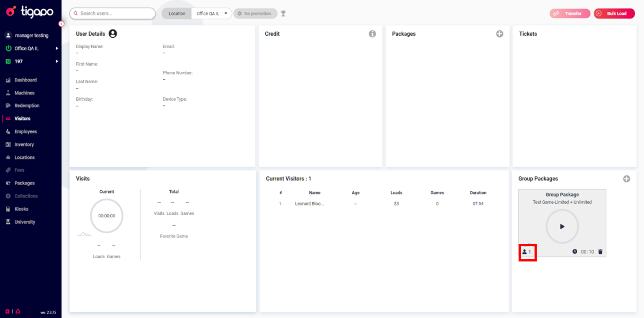Click the clock icon on the Group Package card
Image resolution: width=644 pixels, height=318 pixels.
pyautogui.click(x=574, y=252)
